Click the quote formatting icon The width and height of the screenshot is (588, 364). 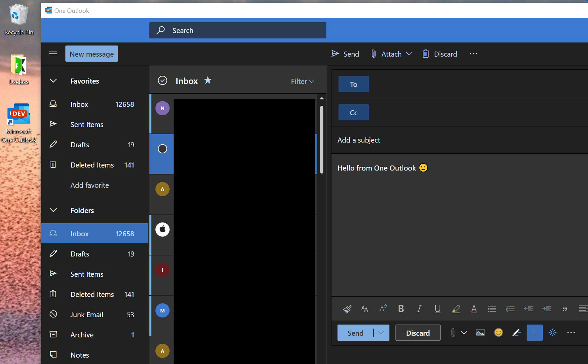pos(564,309)
